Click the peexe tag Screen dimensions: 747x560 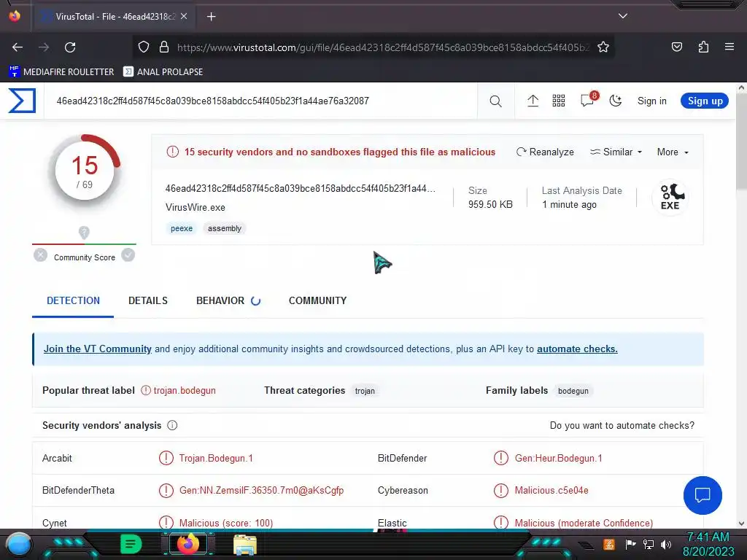pyautogui.click(x=182, y=228)
